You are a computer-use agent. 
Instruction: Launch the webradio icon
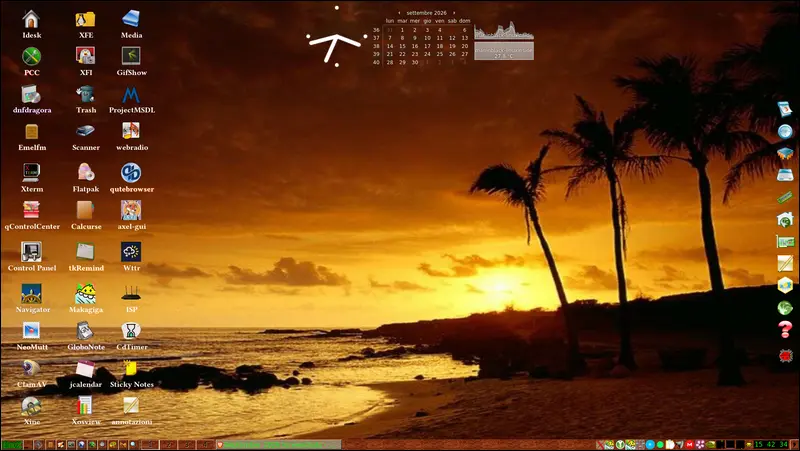(131, 131)
